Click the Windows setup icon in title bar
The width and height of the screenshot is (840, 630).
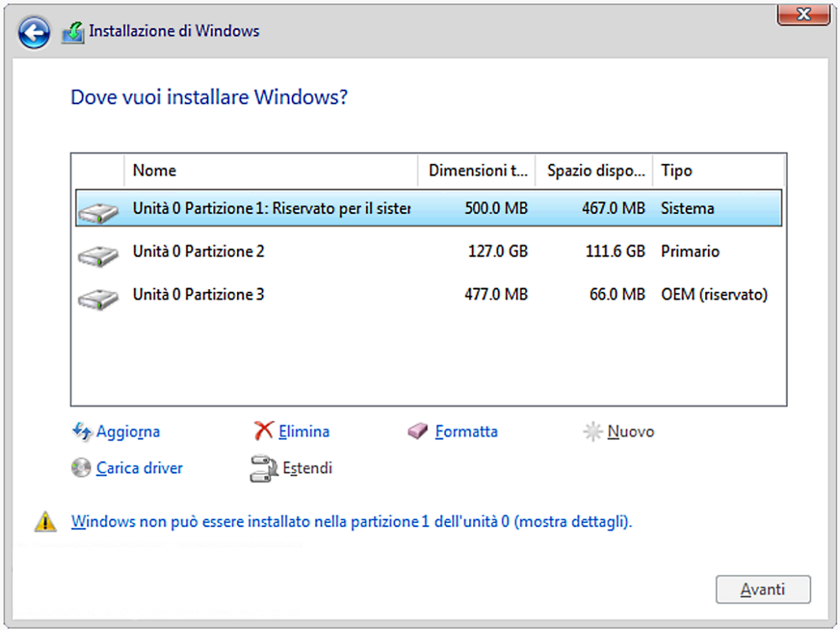click(x=72, y=32)
